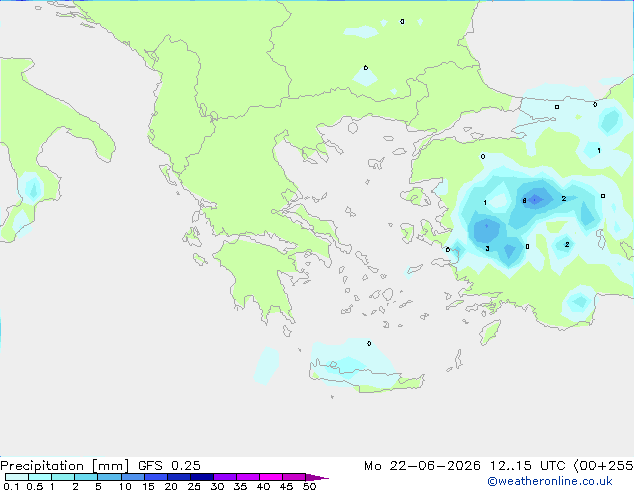The image size is (634, 490).
Task: Click the "50" legend scale label
Action: click(x=309, y=486)
